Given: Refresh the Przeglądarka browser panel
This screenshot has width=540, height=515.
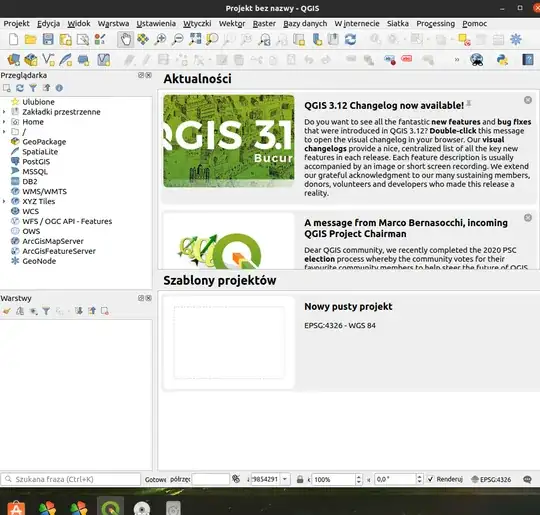Looking at the screenshot, I should pyautogui.click(x=20, y=88).
